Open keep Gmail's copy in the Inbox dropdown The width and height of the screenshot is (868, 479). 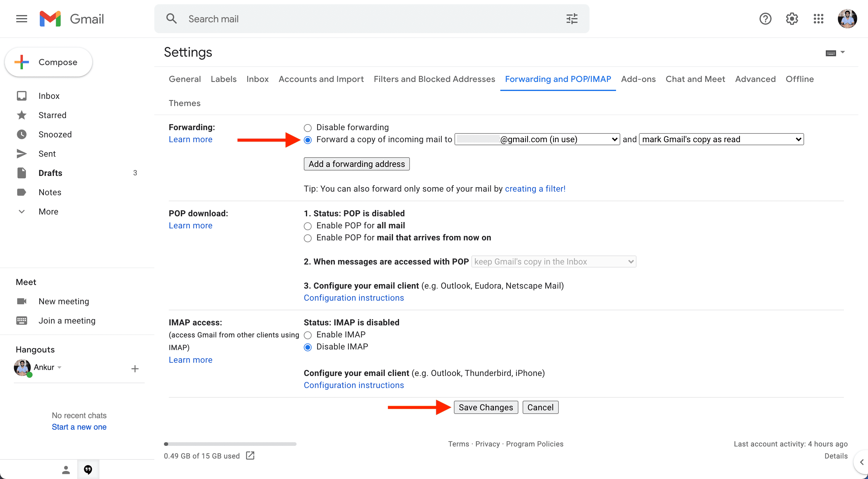click(554, 262)
